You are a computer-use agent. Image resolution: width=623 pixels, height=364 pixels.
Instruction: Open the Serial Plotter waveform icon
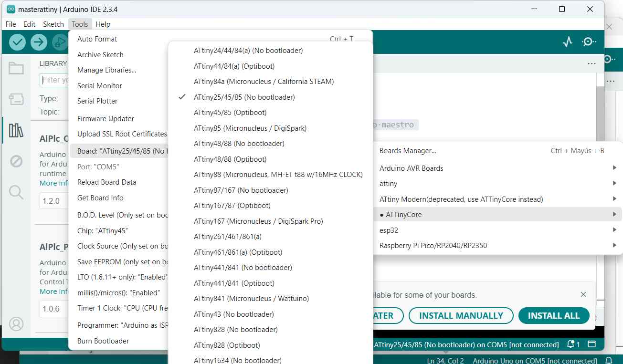[x=568, y=42]
